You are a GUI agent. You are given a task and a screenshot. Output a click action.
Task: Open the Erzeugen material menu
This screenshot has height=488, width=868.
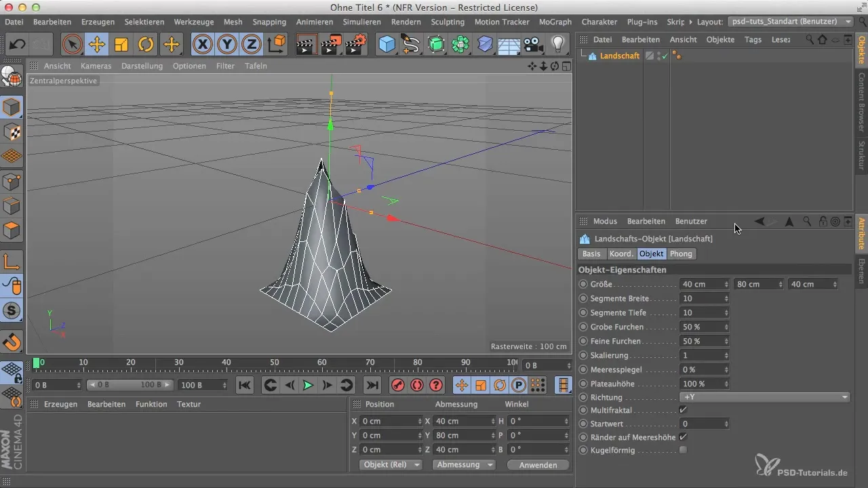click(x=60, y=404)
